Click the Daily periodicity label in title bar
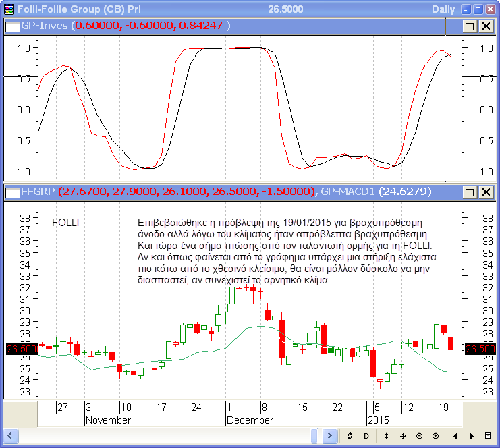Image resolution: width=500 pixels, height=448 pixels. pos(443,9)
